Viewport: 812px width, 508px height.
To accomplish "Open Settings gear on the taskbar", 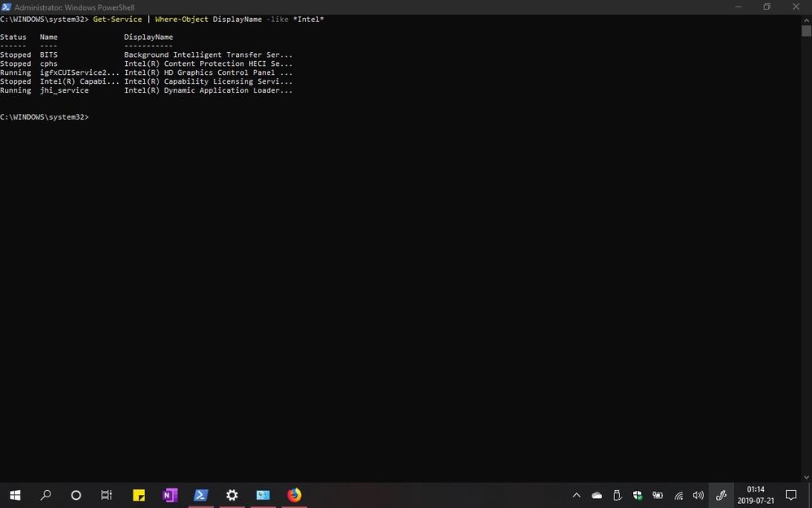I will (x=232, y=495).
